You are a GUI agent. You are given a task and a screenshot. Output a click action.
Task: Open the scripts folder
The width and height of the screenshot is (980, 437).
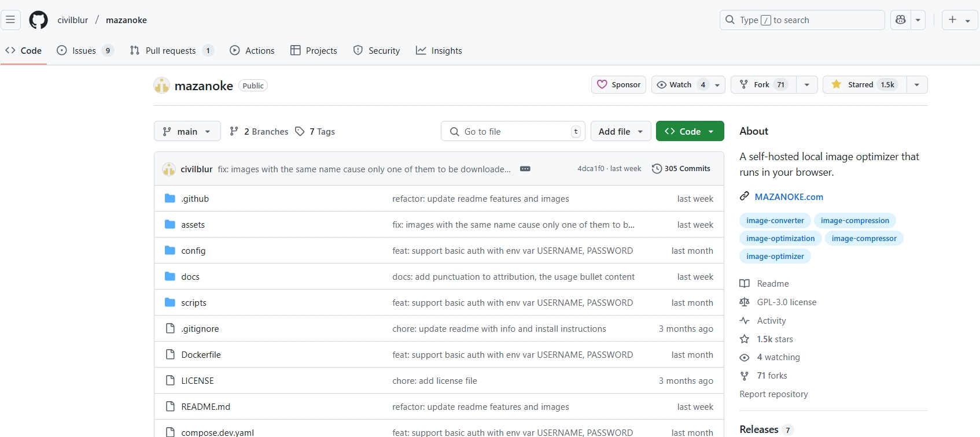[194, 302]
